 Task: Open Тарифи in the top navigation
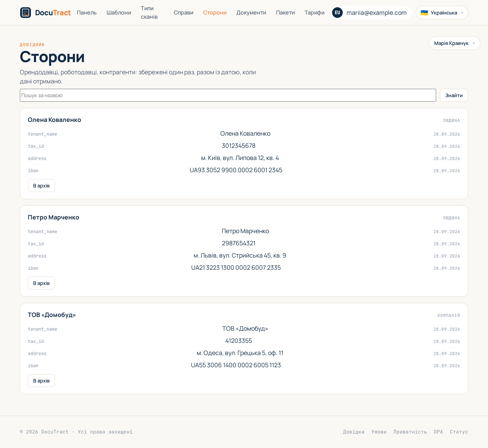click(x=315, y=13)
